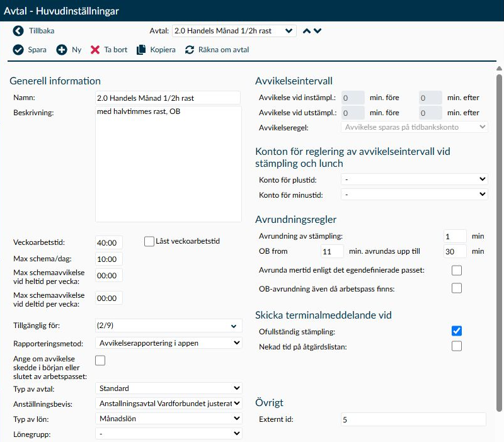Click the OB from minutes field

point(332,251)
